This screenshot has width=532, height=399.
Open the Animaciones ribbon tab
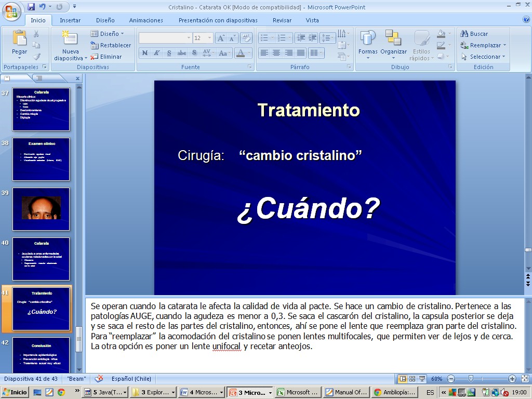(x=146, y=20)
